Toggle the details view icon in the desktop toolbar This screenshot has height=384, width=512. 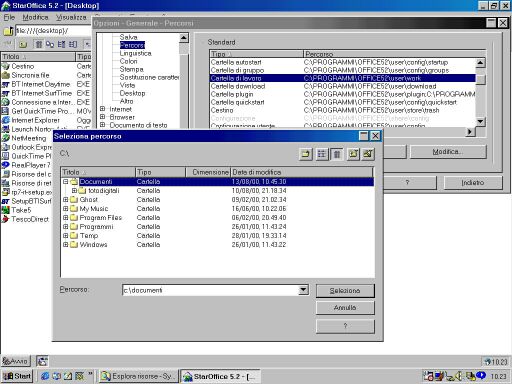tap(39, 44)
